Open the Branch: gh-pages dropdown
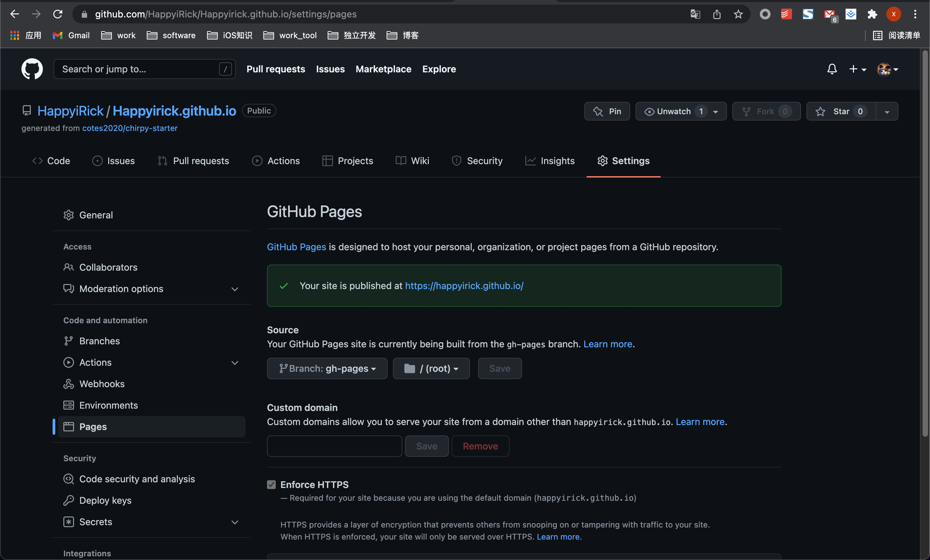 coord(327,368)
